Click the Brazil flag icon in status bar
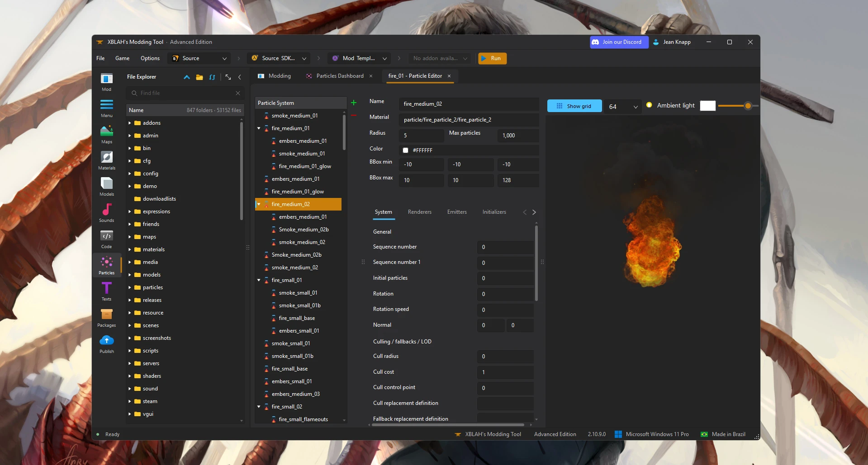868x465 pixels. point(704,434)
